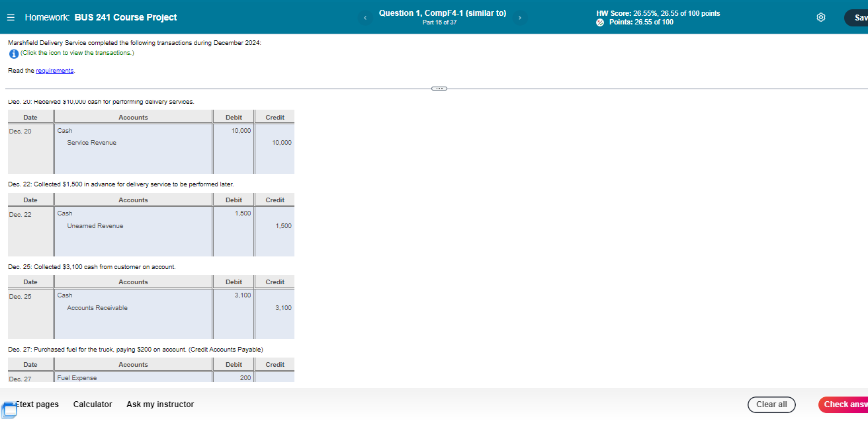Open the Calculator tool
The height and width of the screenshot is (421, 868).
click(93, 404)
